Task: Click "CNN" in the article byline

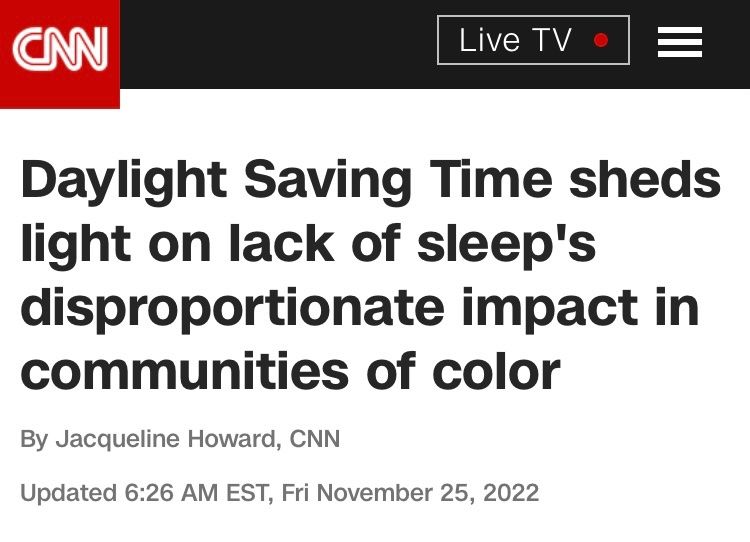Action: pyautogui.click(x=315, y=439)
